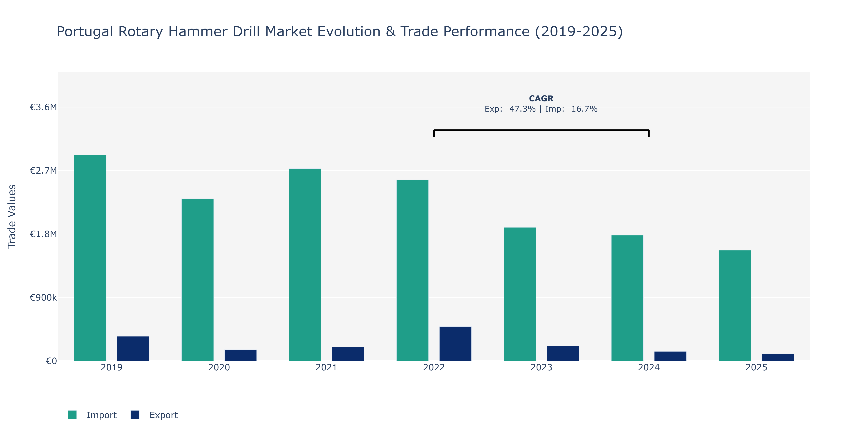868x434 pixels.
Task: Click the 2022 Export bar
Action: (x=456, y=344)
